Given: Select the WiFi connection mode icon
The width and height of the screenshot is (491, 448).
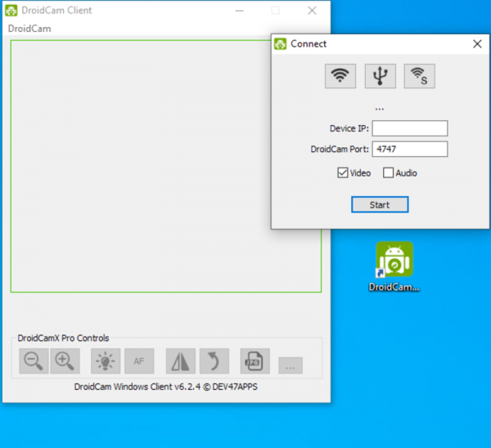Looking at the screenshot, I should pyautogui.click(x=340, y=76).
